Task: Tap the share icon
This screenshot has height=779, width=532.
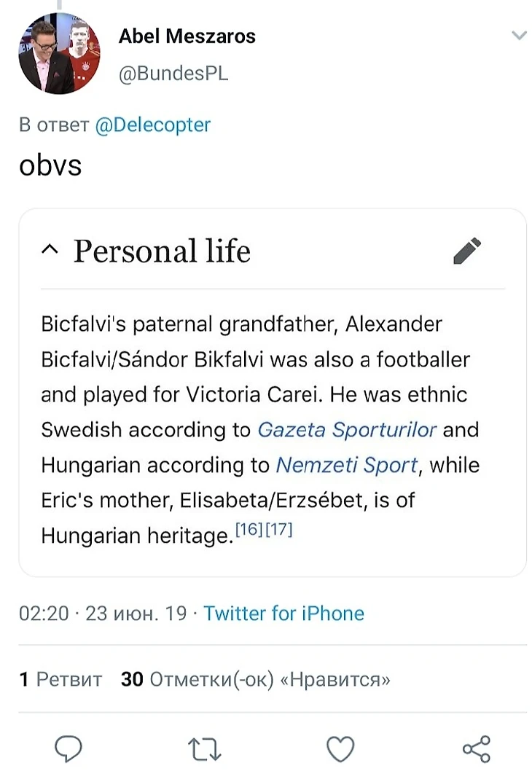Action: [x=477, y=748]
